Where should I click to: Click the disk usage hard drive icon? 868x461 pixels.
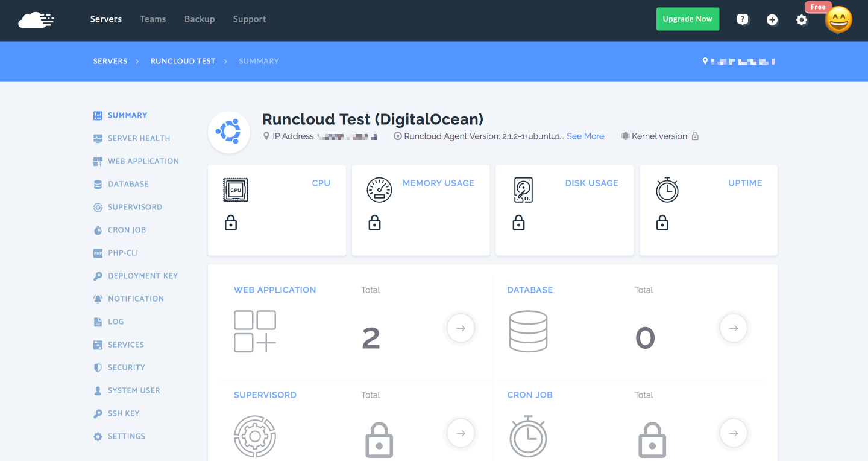point(523,190)
